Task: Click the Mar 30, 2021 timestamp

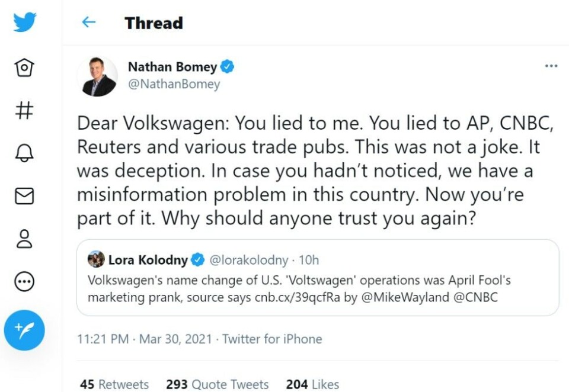Action: [x=177, y=339]
